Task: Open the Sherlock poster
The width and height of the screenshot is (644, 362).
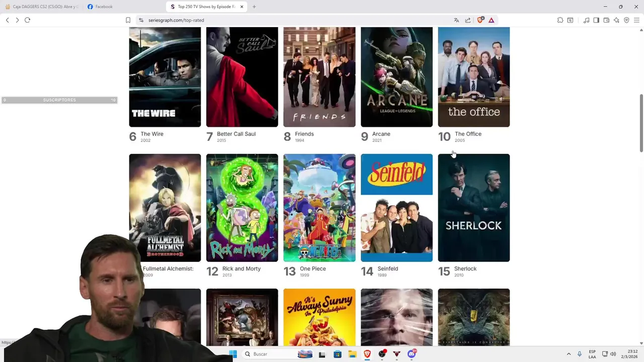Action: pyautogui.click(x=474, y=208)
